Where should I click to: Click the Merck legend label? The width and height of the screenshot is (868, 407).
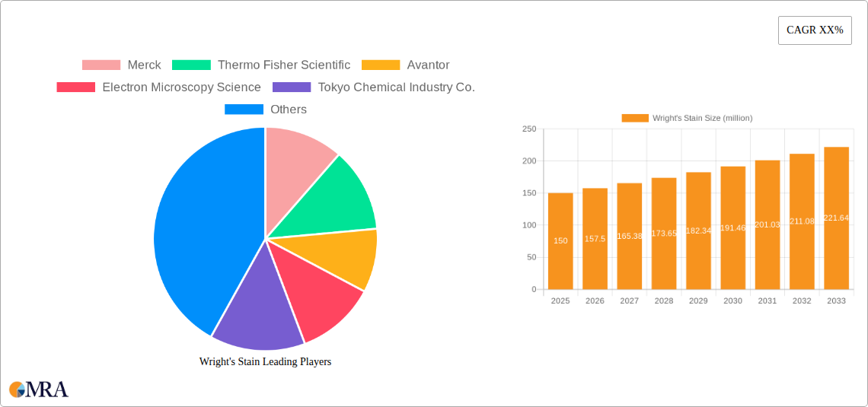click(145, 65)
